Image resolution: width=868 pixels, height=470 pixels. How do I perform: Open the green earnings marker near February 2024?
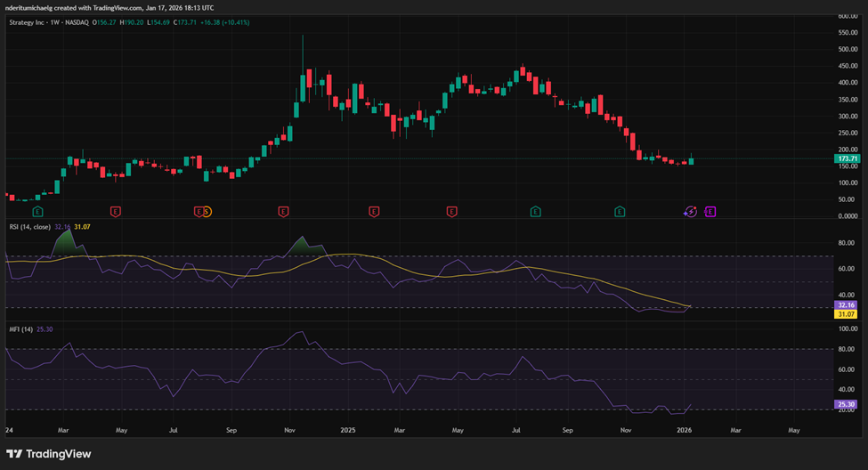37,212
